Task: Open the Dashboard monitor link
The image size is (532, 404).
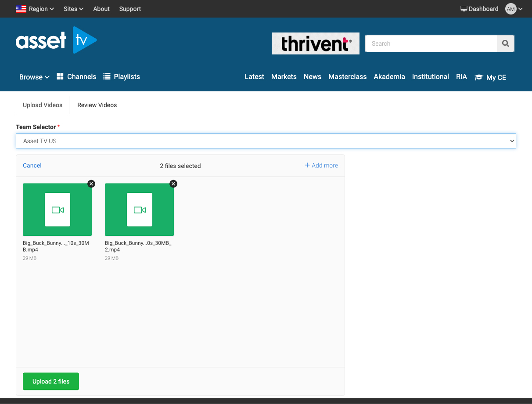Action: pyautogui.click(x=479, y=9)
